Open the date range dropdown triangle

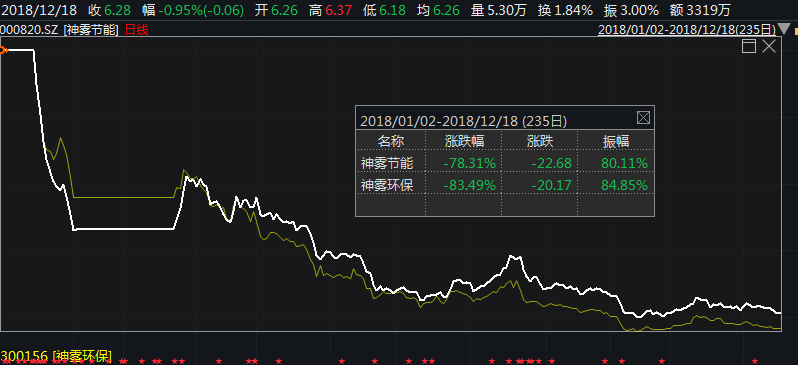pos(784,30)
